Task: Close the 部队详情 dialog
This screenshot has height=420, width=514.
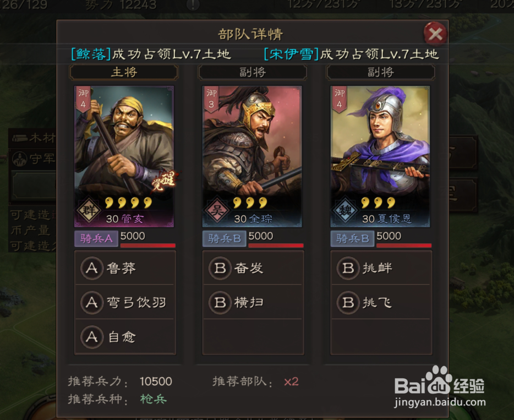Action: pos(435,34)
